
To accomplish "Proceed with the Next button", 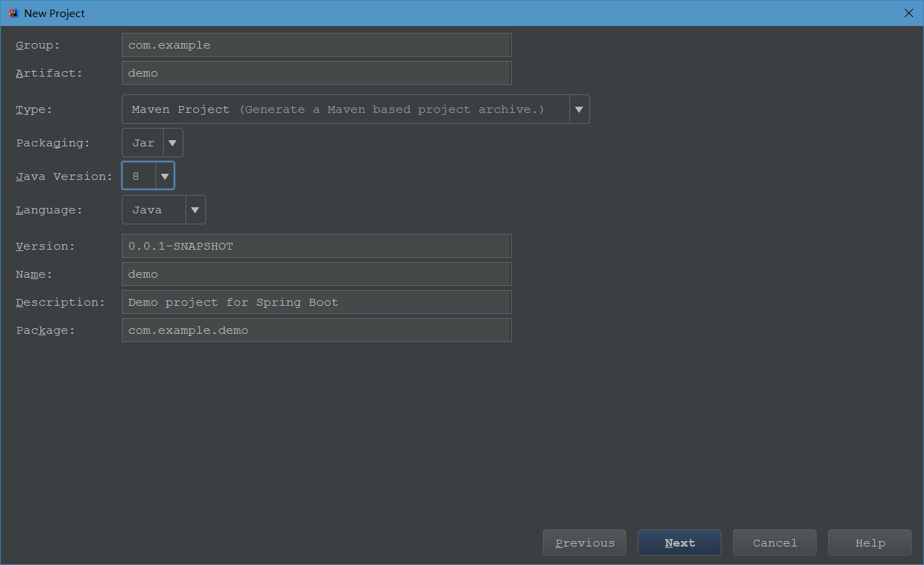I will pyautogui.click(x=680, y=542).
